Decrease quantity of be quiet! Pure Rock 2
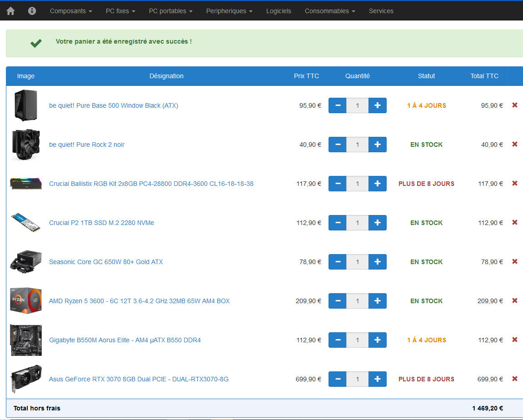523x420 pixels. [x=338, y=145]
